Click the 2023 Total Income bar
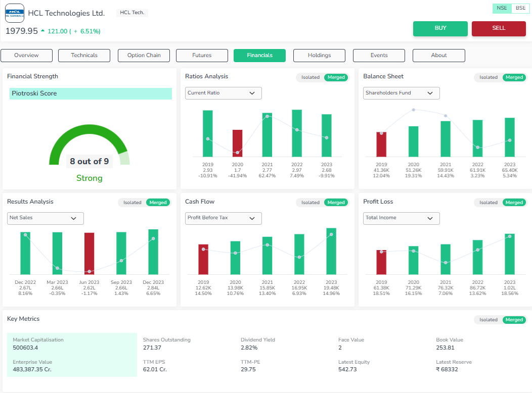The height and width of the screenshot is (393, 532). (x=510, y=254)
